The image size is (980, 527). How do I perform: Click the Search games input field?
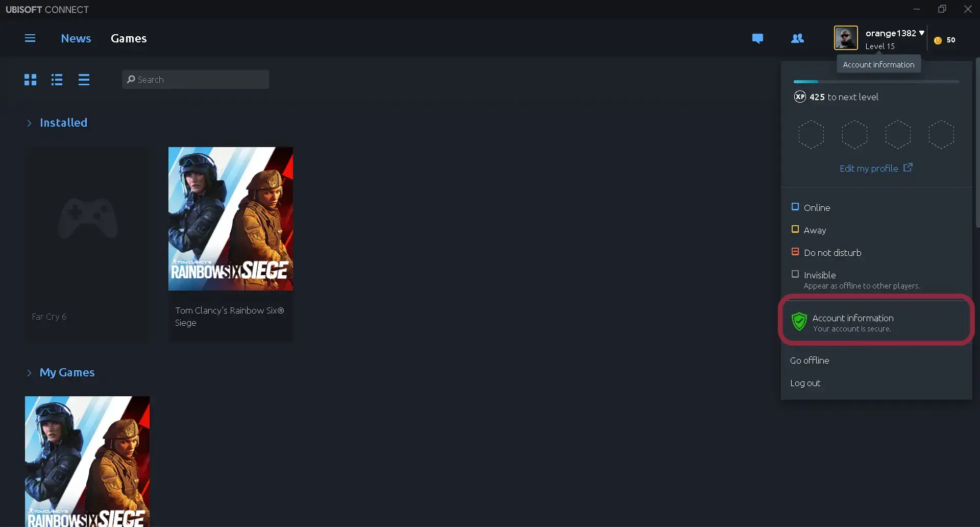pos(195,79)
